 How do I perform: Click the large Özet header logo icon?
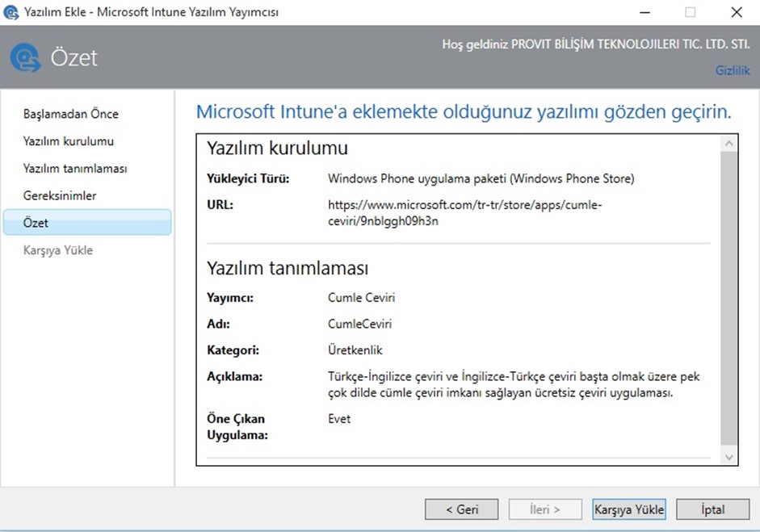(x=25, y=57)
